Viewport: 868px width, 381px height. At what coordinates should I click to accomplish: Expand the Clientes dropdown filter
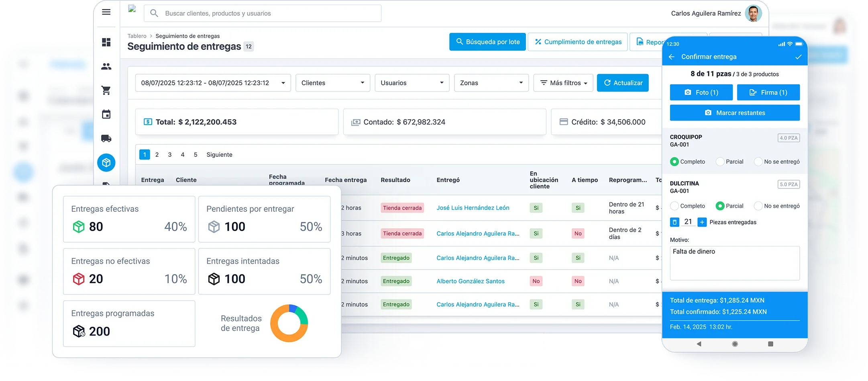point(332,83)
